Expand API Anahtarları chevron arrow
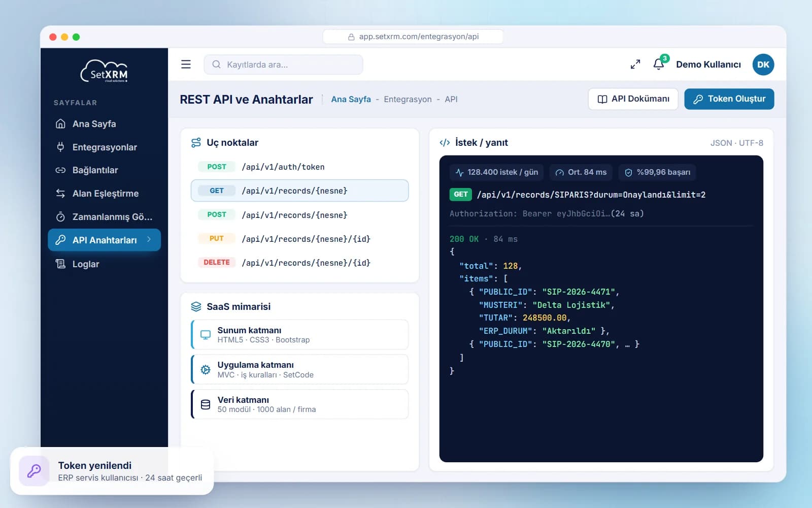The height and width of the screenshot is (508, 812). 149,239
